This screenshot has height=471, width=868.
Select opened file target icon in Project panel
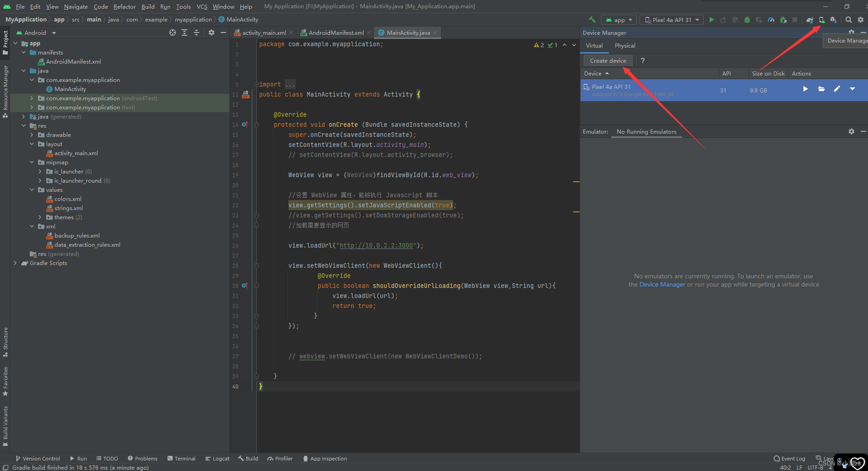(x=172, y=32)
